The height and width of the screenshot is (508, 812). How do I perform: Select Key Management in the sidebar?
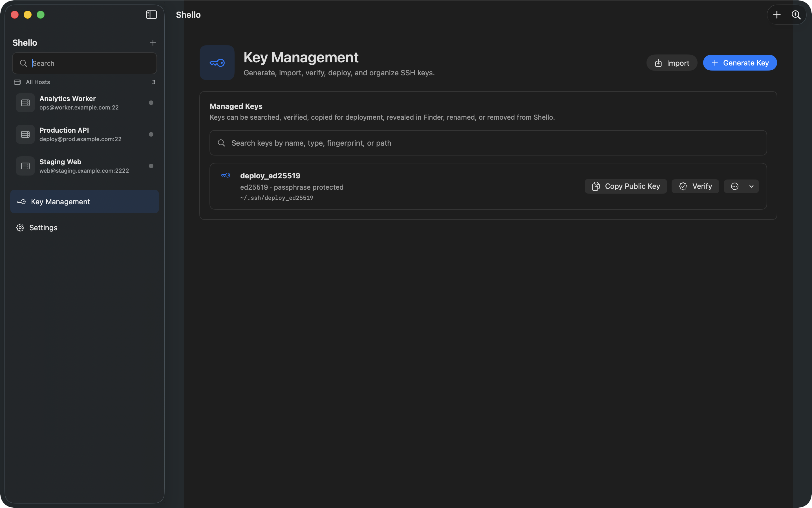click(x=85, y=202)
